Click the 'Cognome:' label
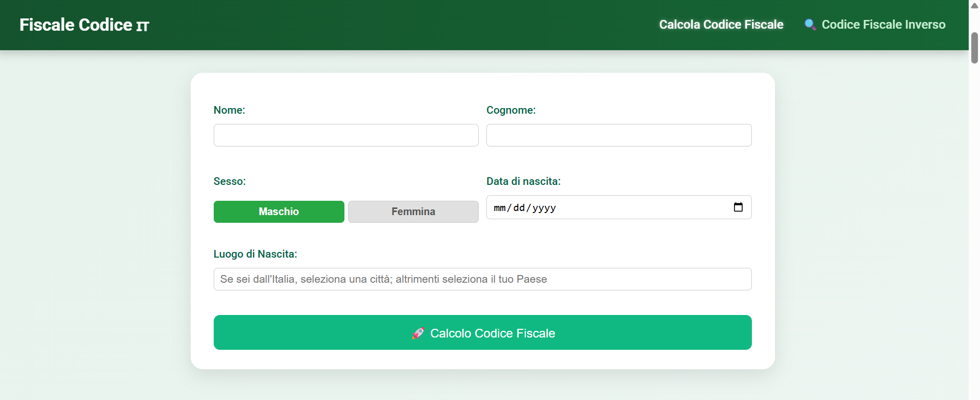The height and width of the screenshot is (400, 980). [x=511, y=110]
